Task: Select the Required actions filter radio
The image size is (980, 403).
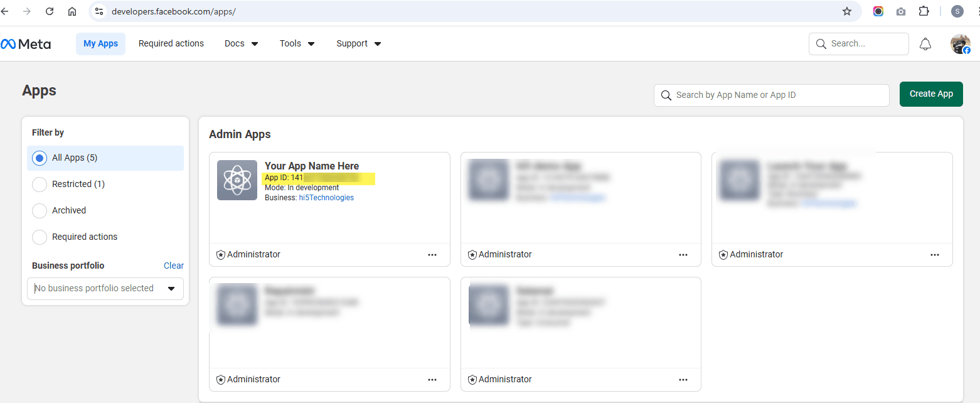Action: pos(40,237)
